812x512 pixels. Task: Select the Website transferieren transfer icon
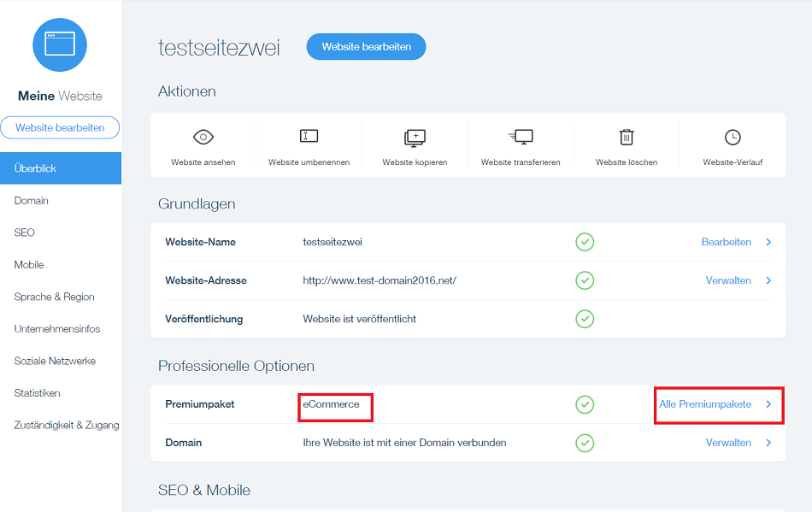[x=521, y=137]
